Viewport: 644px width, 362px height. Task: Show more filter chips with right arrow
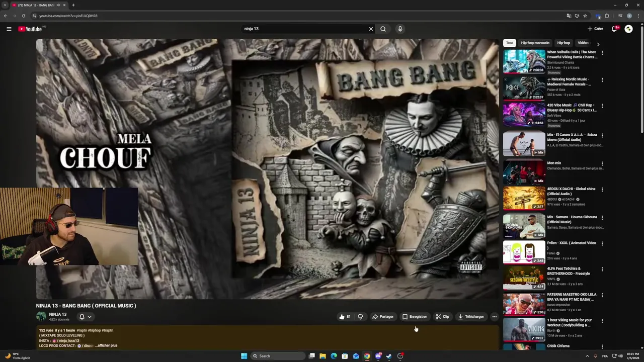click(x=598, y=44)
